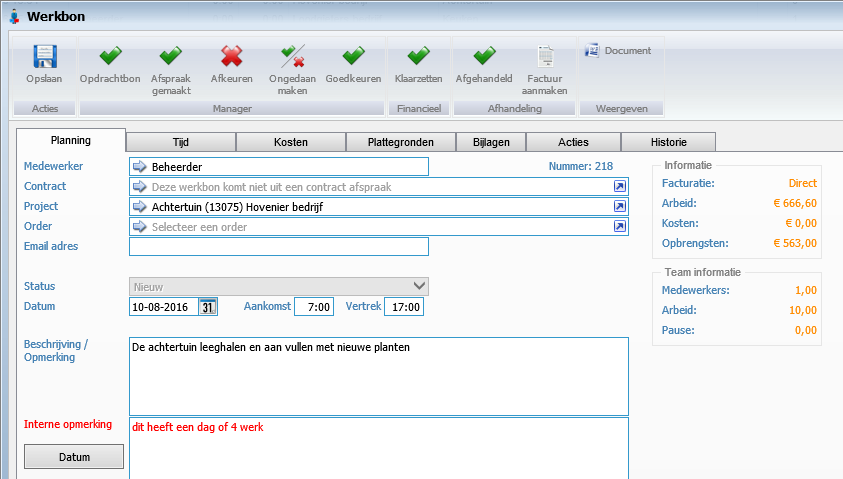The width and height of the screenshot is (843, 479).
Task: Open the Order lookup arrow
Action: [620, 227]
